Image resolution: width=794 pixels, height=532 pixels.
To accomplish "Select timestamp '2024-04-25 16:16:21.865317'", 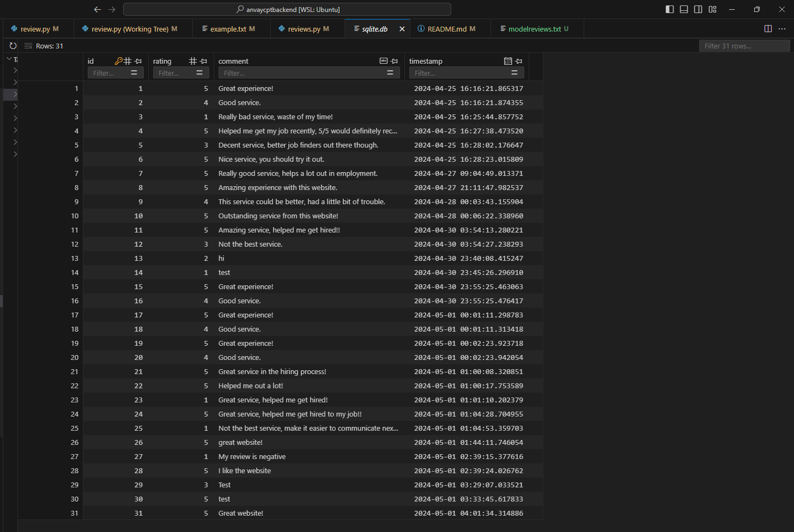I will [x=469, y=88].
